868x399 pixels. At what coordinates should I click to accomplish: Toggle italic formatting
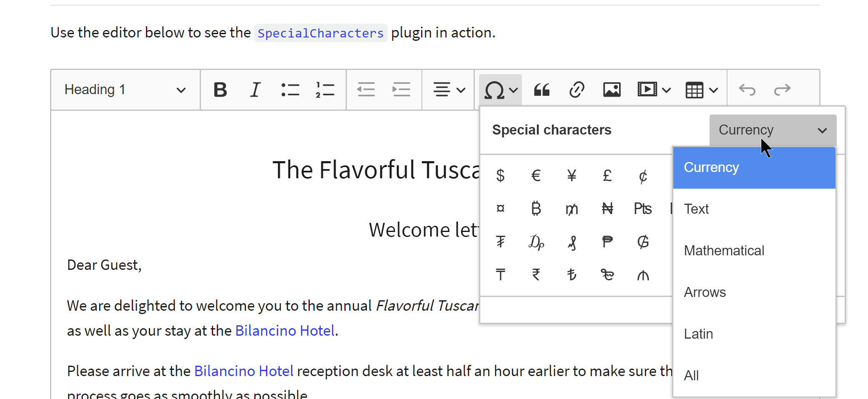coord(255,90)
